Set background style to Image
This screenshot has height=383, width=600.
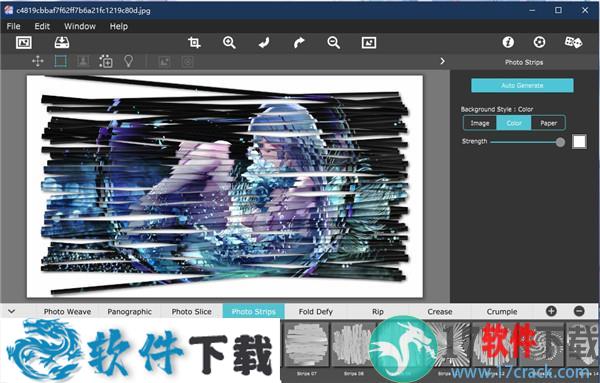(479, 123)
